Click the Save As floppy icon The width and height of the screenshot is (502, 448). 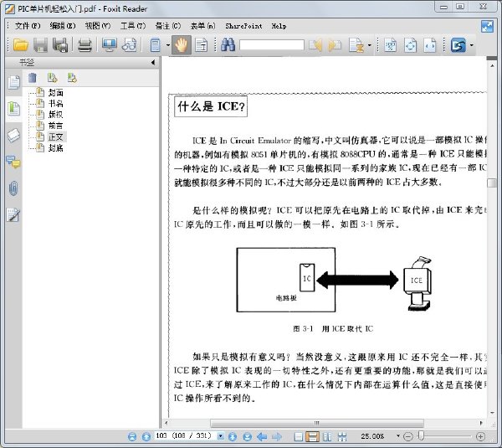(60, 45)
